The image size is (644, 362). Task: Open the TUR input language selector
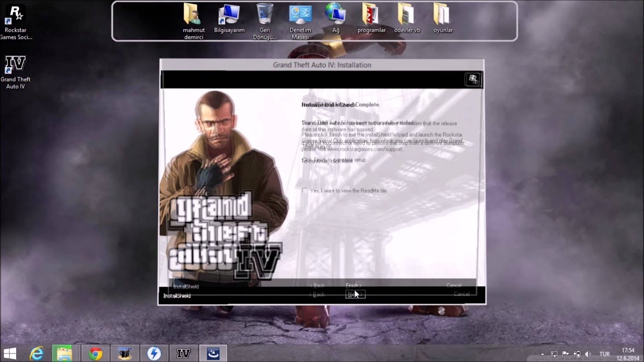click(605, 354)
